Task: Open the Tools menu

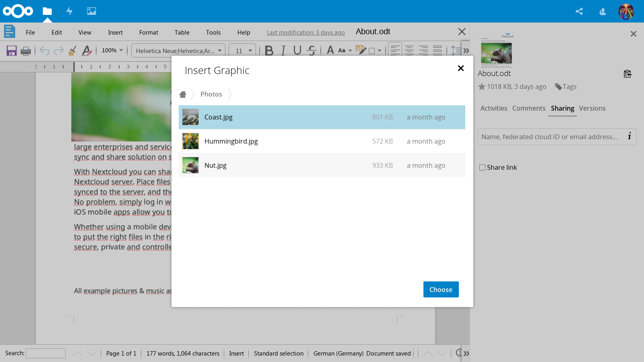Action: (213, 33)
